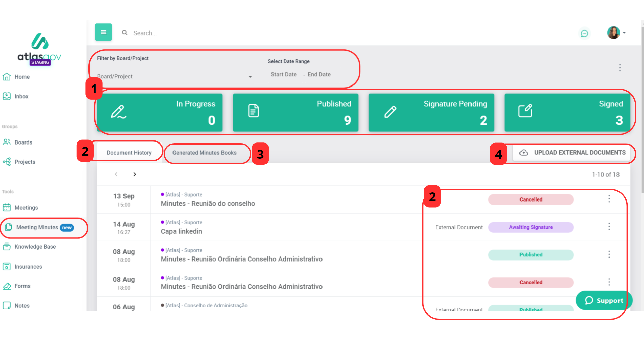Screen dimensions: 644x343
Task: Open options menu for Capa linkedin row
Action: [x=609, y=227]
